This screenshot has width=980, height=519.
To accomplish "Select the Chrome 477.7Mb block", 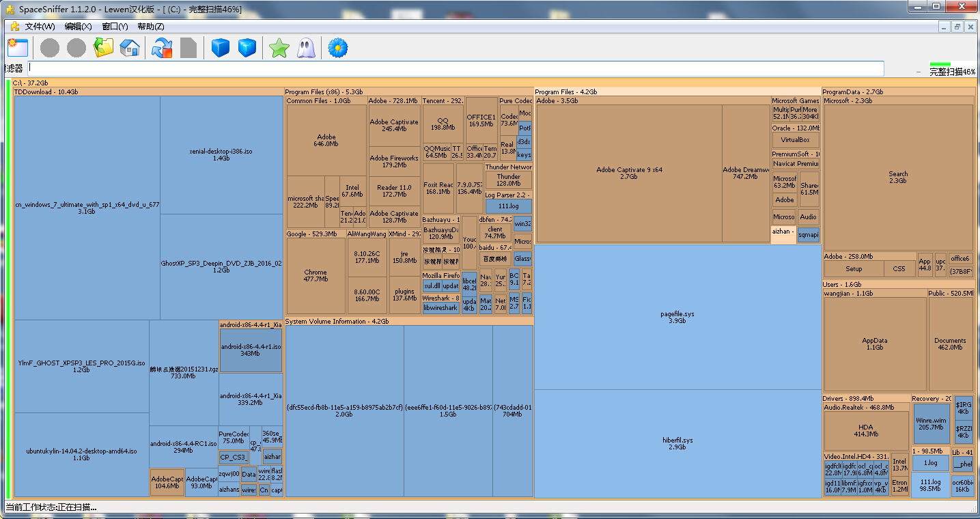I will click(x=316, y=275).
